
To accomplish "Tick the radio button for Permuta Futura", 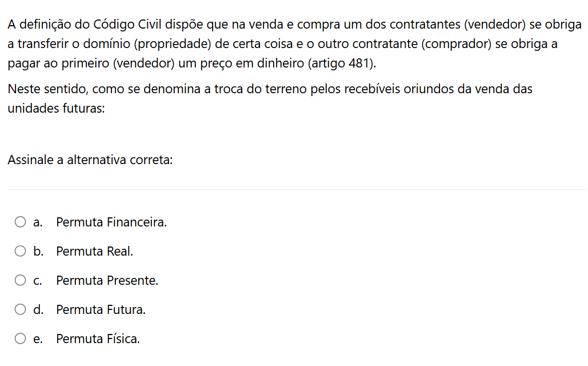I will coord(20,309).
